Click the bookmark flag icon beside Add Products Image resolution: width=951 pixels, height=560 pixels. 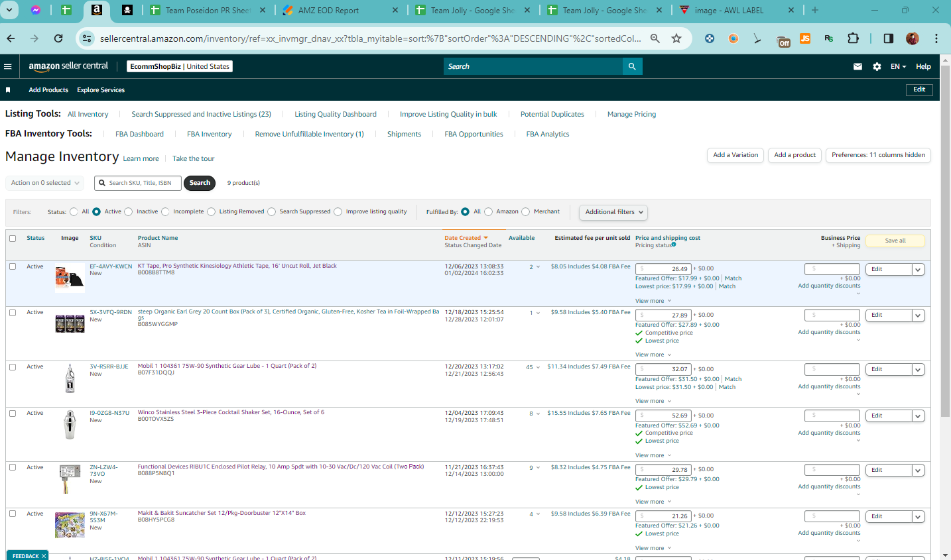(8, 90)
